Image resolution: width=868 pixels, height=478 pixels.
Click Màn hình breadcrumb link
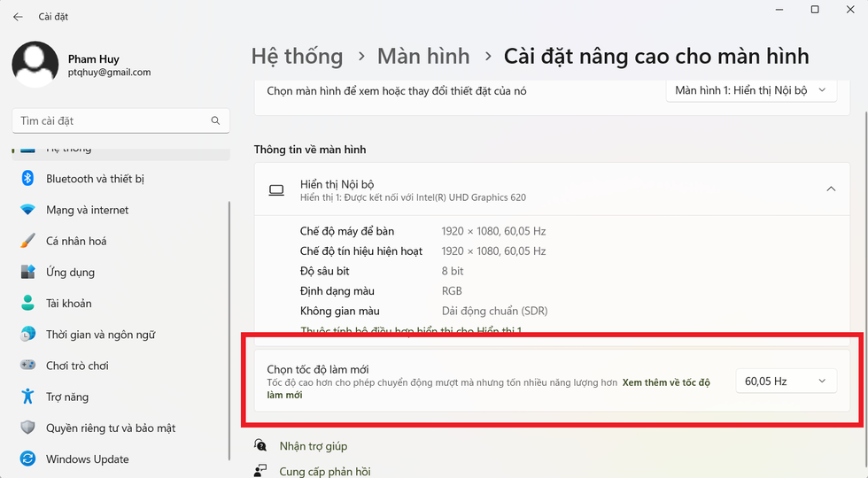click(423, 57)
